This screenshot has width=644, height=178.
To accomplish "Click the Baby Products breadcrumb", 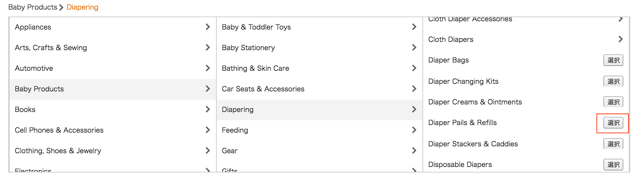I will pos(33,7).
